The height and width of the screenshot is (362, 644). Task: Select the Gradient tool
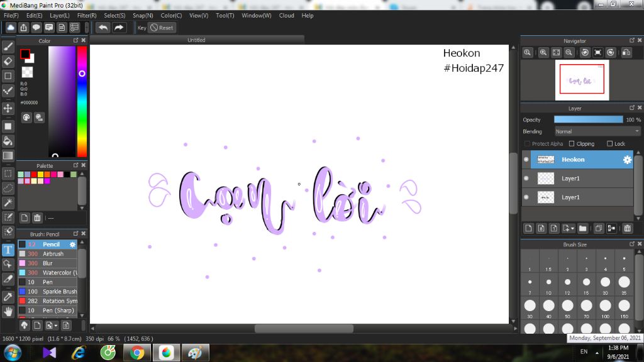click(x=8, y=156)
